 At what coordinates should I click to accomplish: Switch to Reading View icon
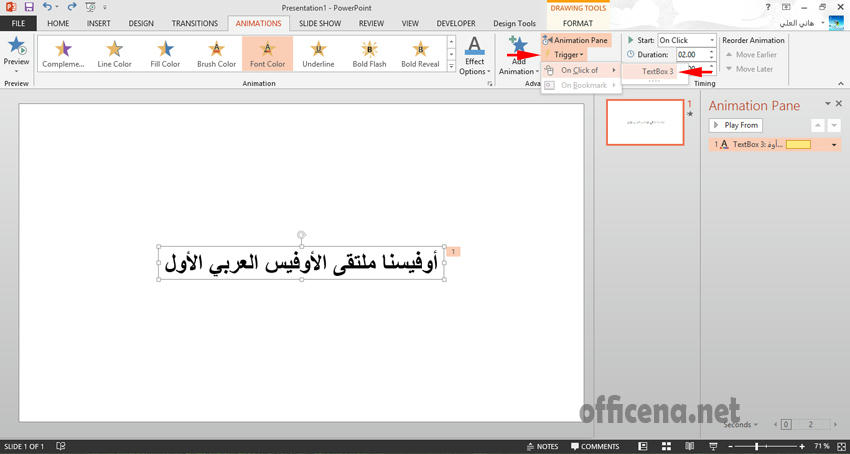pyautogui.click(x=690, y=446)
